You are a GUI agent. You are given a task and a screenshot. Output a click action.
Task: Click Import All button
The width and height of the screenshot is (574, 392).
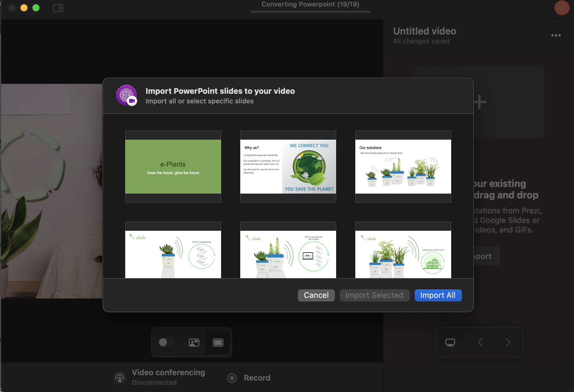[x=438, y=295]
